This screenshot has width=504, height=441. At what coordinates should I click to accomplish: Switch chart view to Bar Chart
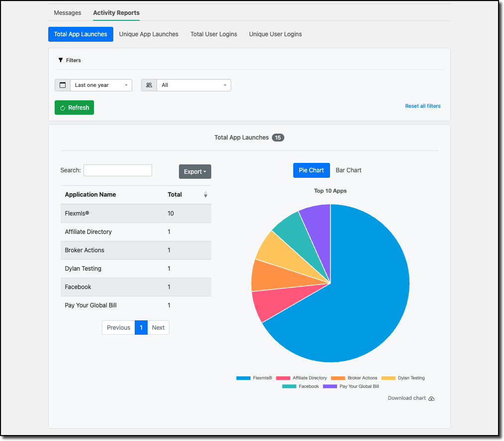(348, 170)
